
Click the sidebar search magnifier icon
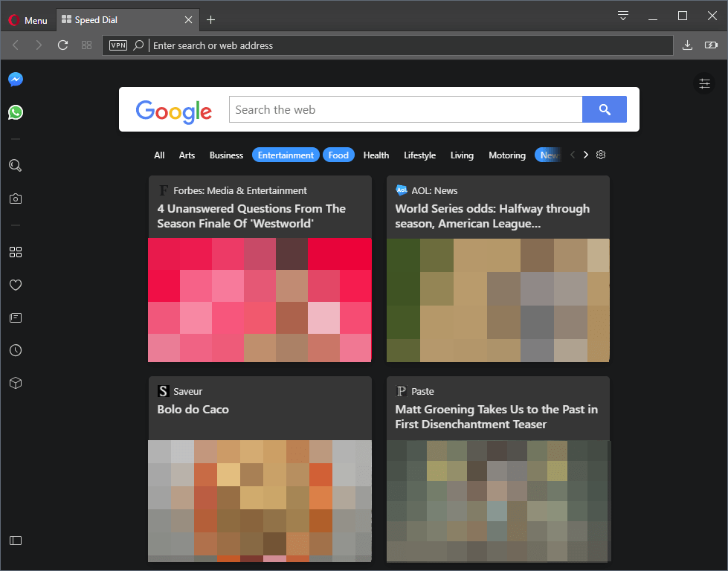tap(16, 165)
